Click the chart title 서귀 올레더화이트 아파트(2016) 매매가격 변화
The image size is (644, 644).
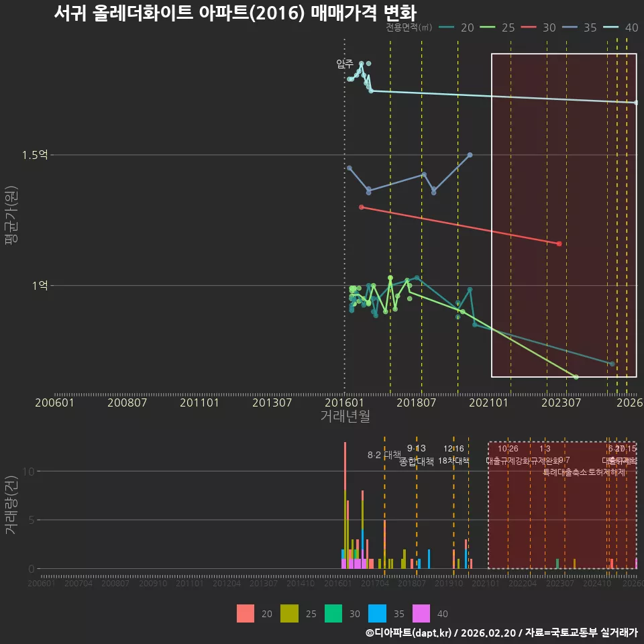click(235, 13)
